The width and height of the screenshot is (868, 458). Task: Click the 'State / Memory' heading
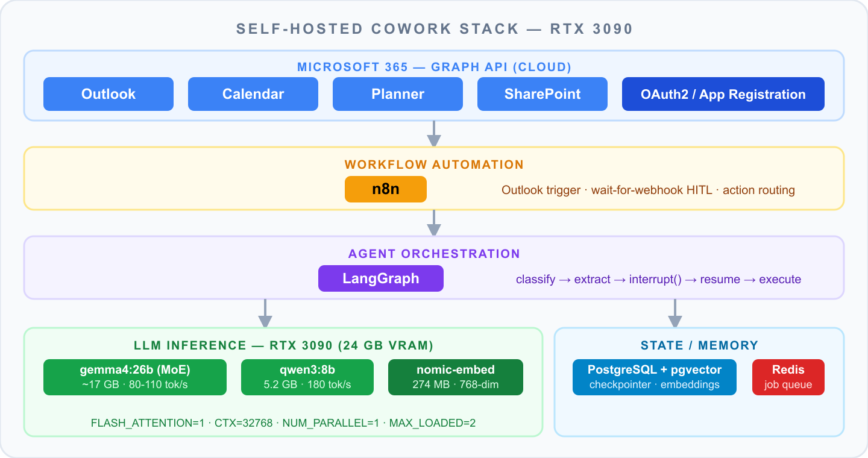(x=699, y=345)
